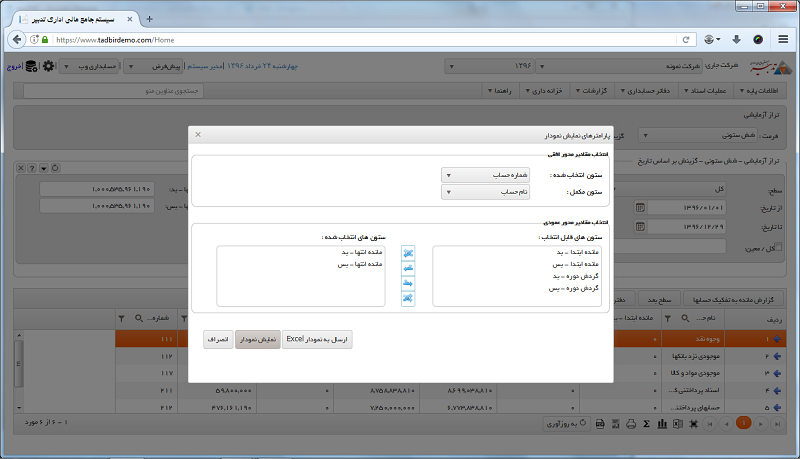Open the settings gear icon in header
Image resolution: width=800 pixels, height=459 pixels.
click(48, 66)
